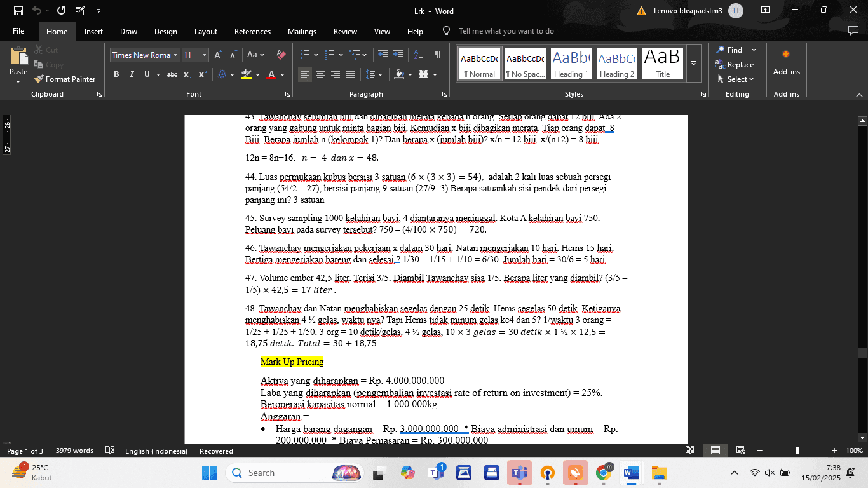This screenshot has width=868, height=488.
Task: Open the Replace dialog
Action: (735, 65)
